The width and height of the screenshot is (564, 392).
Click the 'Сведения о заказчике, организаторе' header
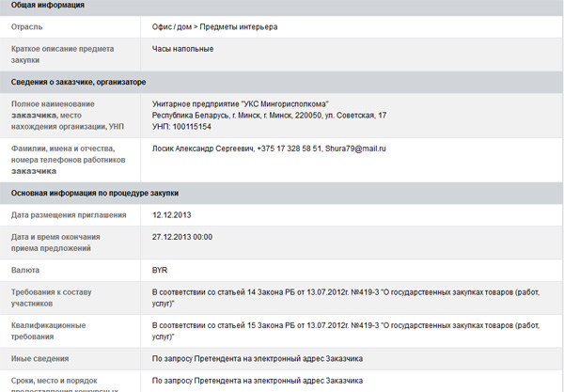pos(78,82)
